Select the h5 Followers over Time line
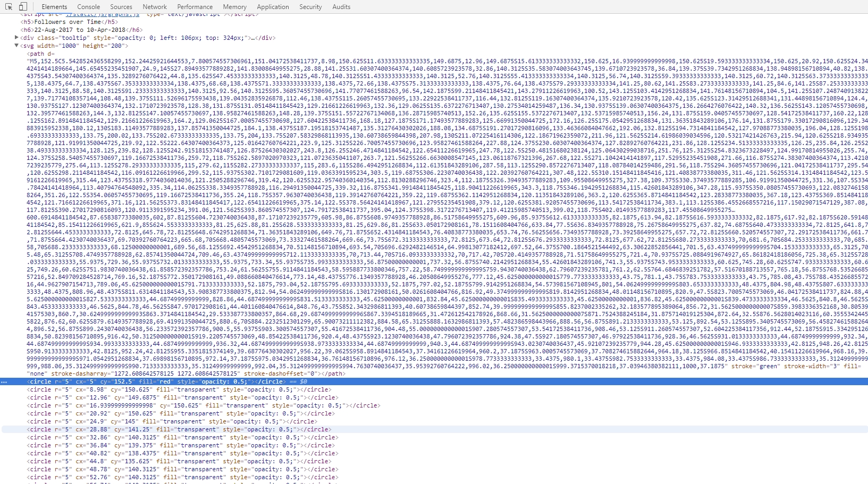This screenshot has height=484, width=868. click(70, 22)
